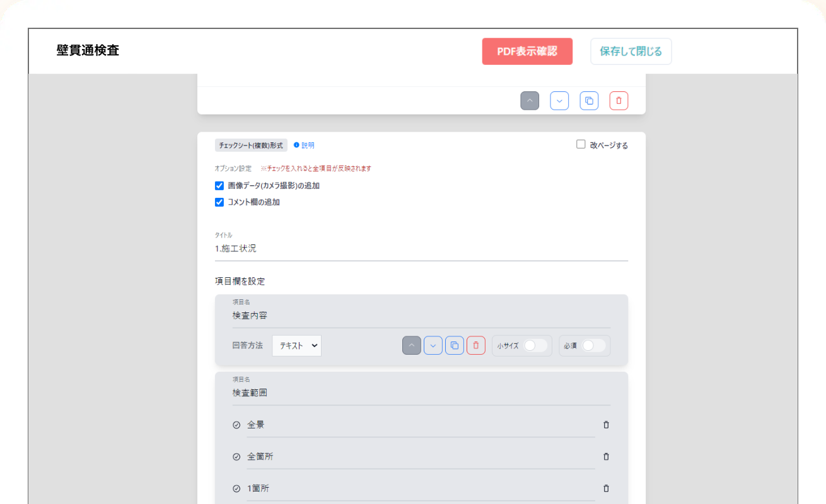The width and height of the screenshot is (826, 504).
Task: Delete the 1箇所 option row
Action: pos(606,488)
